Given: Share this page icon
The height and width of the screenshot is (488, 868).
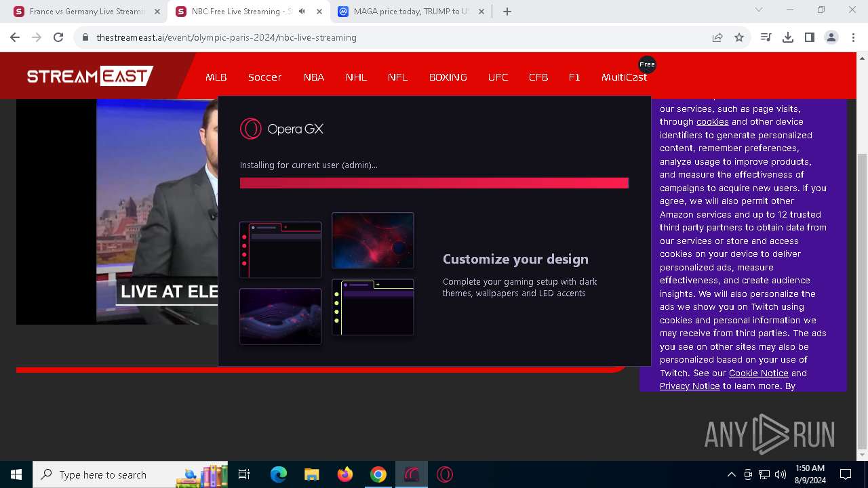Looking at the screenshot, I should click(717, 37).
